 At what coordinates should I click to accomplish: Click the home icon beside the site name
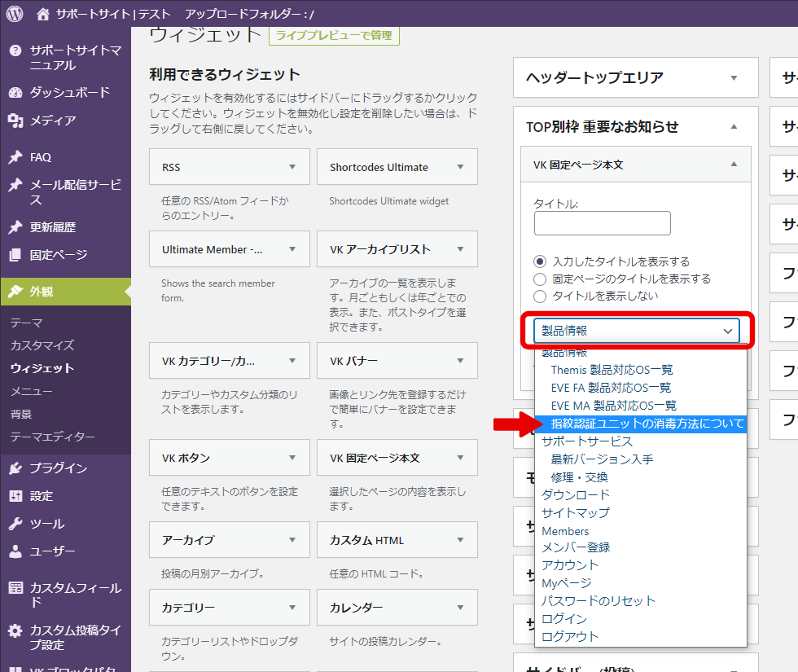tap(43, 14)
